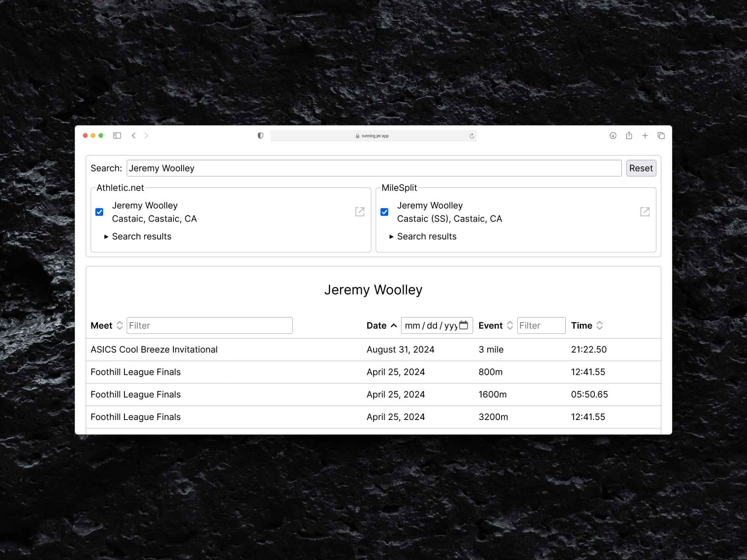Click the Time column sort icon
The image size is (747, 560).
(601, 325)
